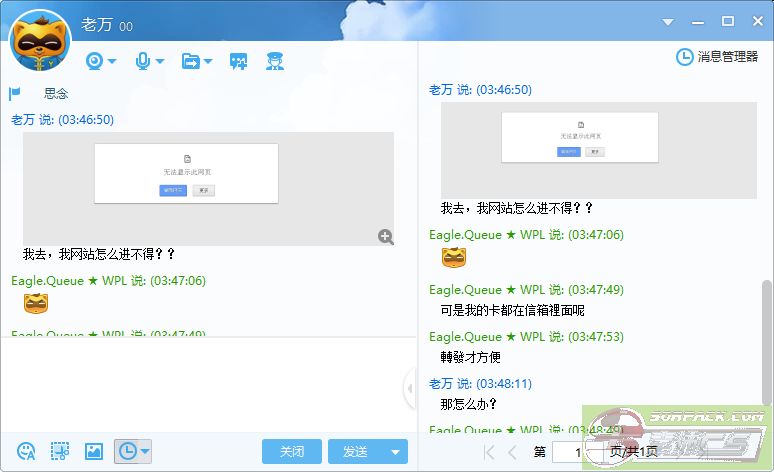The width and height of the screenshot is (774, 472).
Task: Open the send file folder icon
Action: pos(191,61)
